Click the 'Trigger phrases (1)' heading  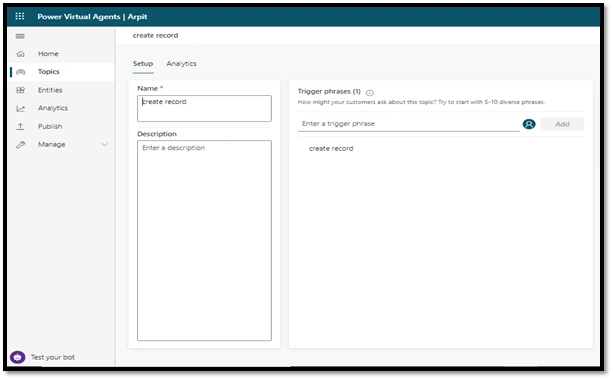pos(329,91)
